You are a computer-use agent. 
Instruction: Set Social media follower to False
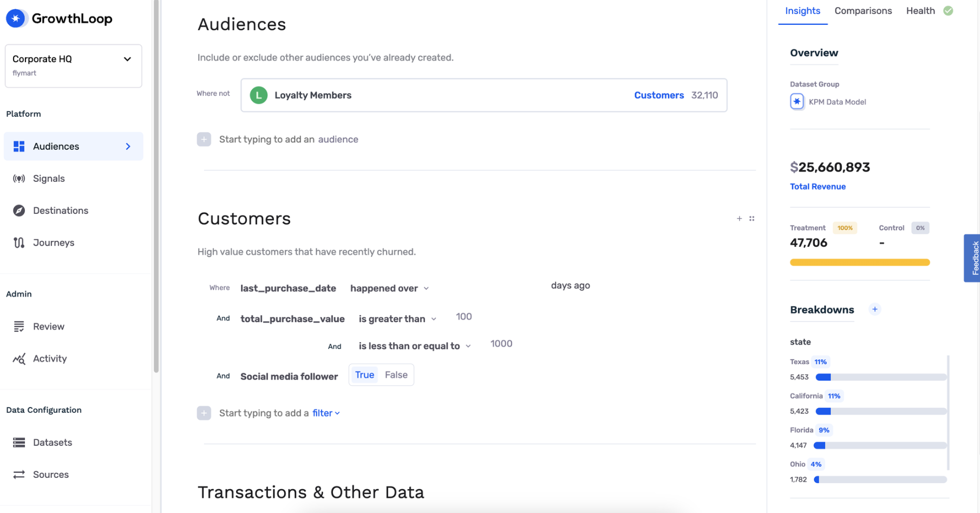pyautogui.click(x=396, y=375)
